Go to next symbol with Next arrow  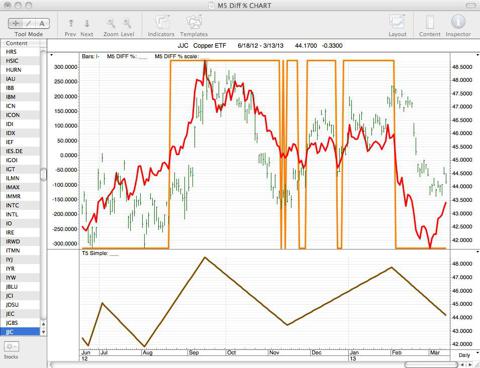(x=87, y=23)
